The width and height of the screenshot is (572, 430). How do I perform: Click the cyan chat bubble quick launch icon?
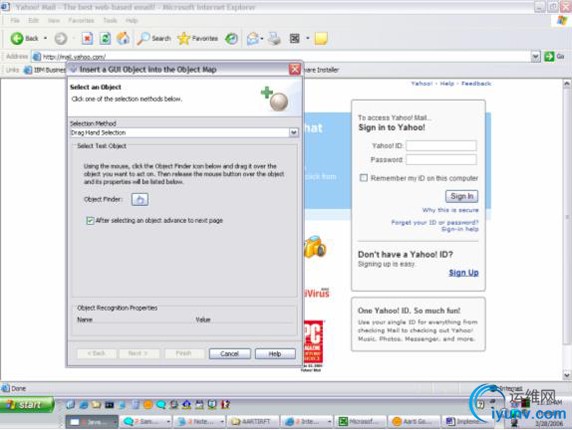pos(161,404)
